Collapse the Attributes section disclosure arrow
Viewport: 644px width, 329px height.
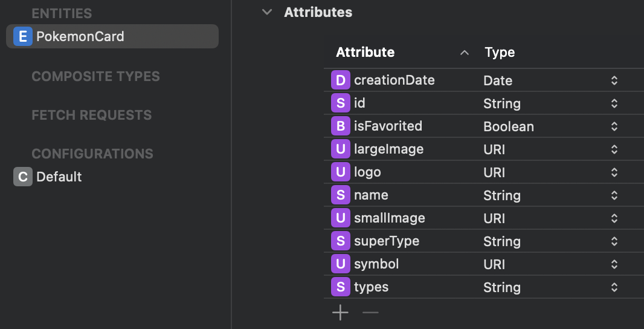pyautogui.click(x=267, y=12)
